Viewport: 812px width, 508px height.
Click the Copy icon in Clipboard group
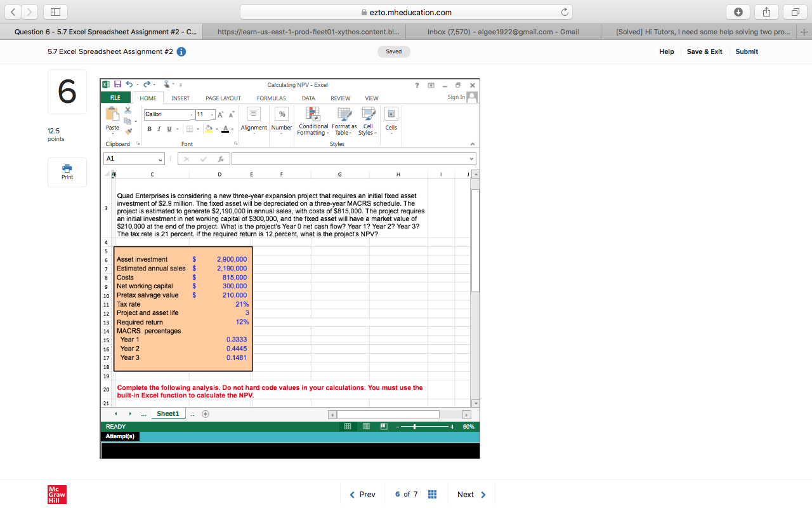click(127, 120)
